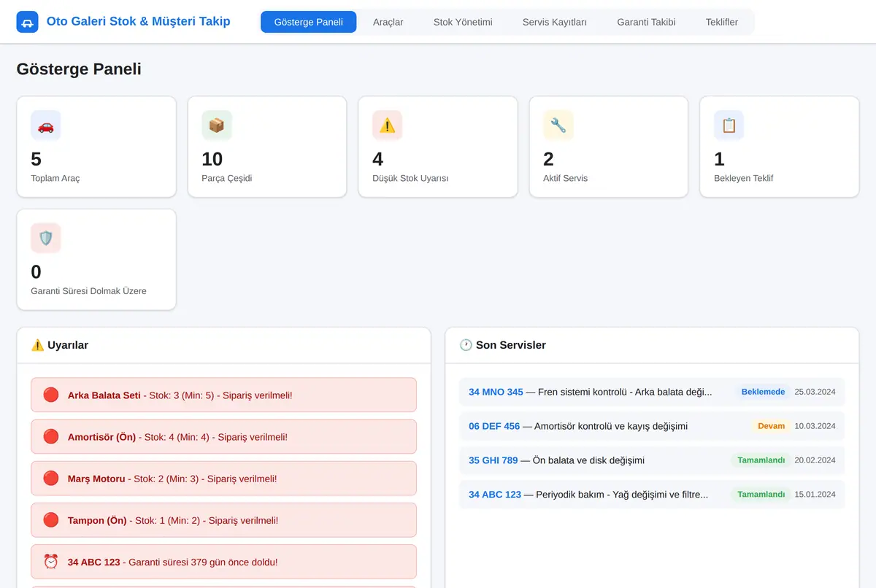This screenshot has height=588, width=876.
Task: Click alarm clock icon on 34 ABC 123 alert
Action: tap(50, 562)
